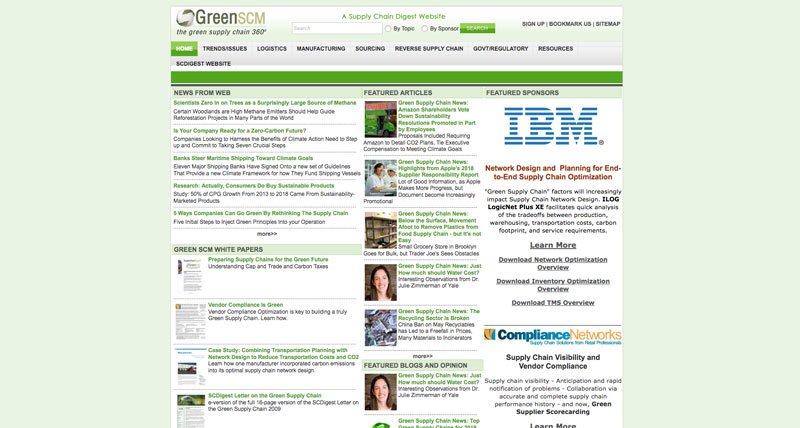Open '5 Ways Companies Can Go Green' article
The height and width of the screenshot is (428, 800).
click(x=261, y=213)
